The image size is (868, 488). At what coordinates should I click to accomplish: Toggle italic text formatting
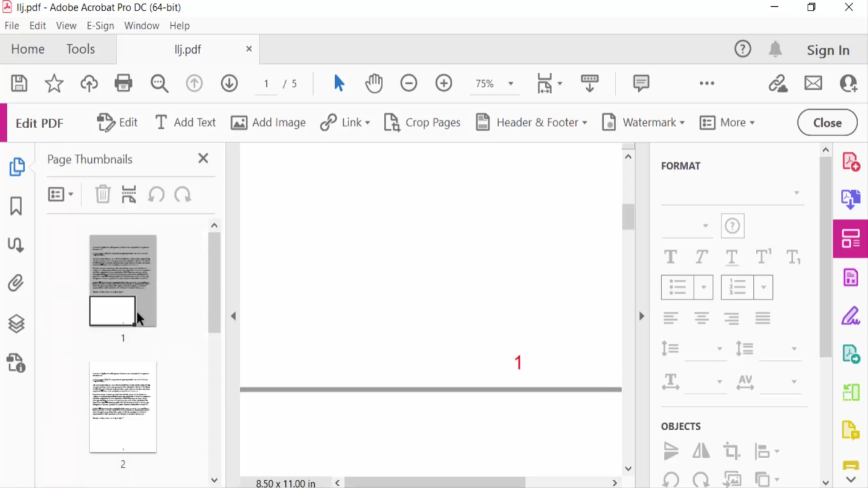[701, 257]
